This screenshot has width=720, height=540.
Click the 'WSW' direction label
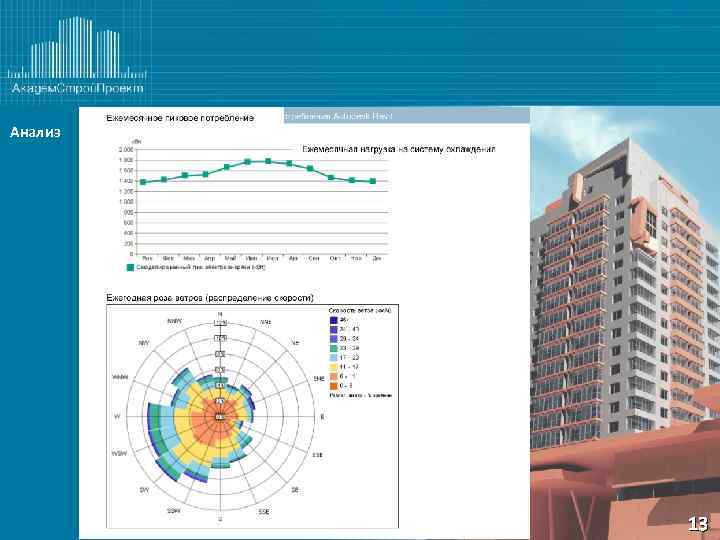pyautogui.click(x=119, y=454)
